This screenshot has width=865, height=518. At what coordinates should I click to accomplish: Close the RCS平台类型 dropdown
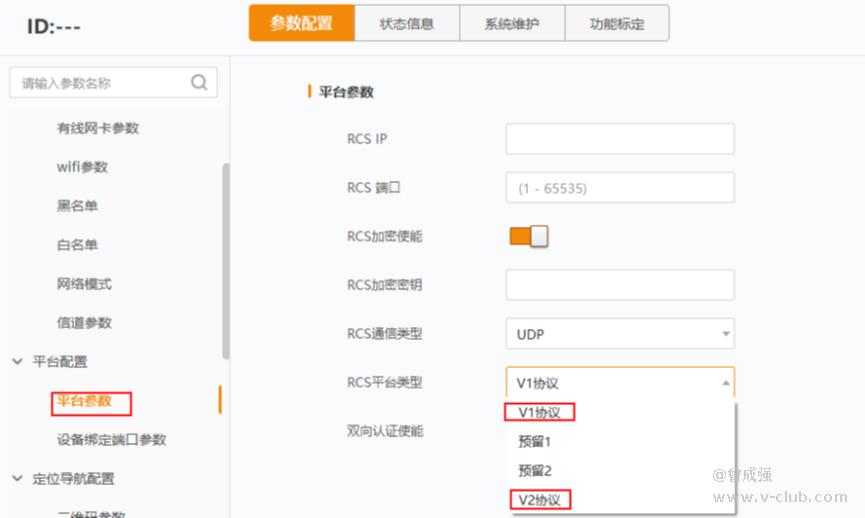pyautogui.click(x=620, y=382)
